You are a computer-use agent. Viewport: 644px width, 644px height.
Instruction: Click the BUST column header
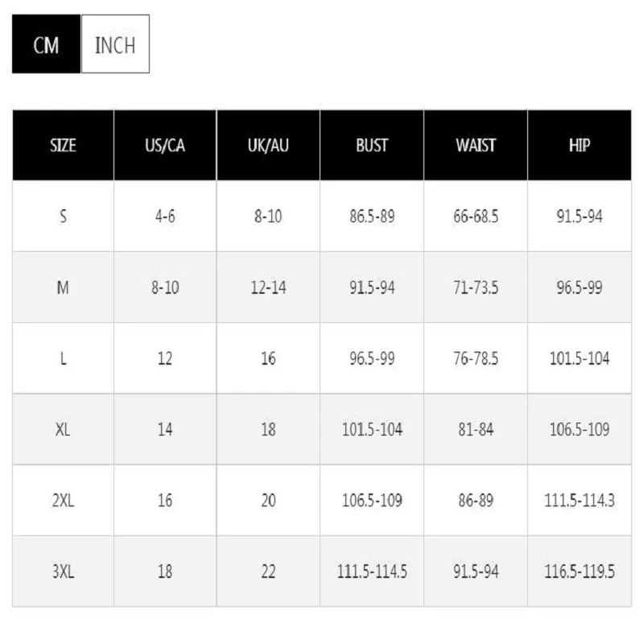click(x=372, y=145)
